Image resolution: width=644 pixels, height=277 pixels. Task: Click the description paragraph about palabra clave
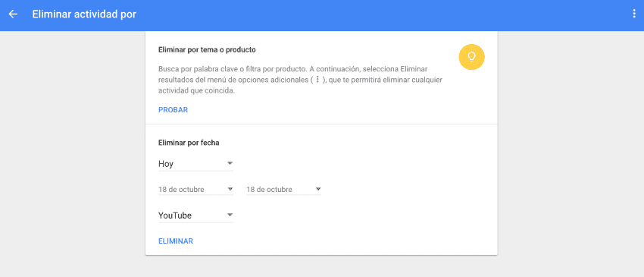[300, 80]
